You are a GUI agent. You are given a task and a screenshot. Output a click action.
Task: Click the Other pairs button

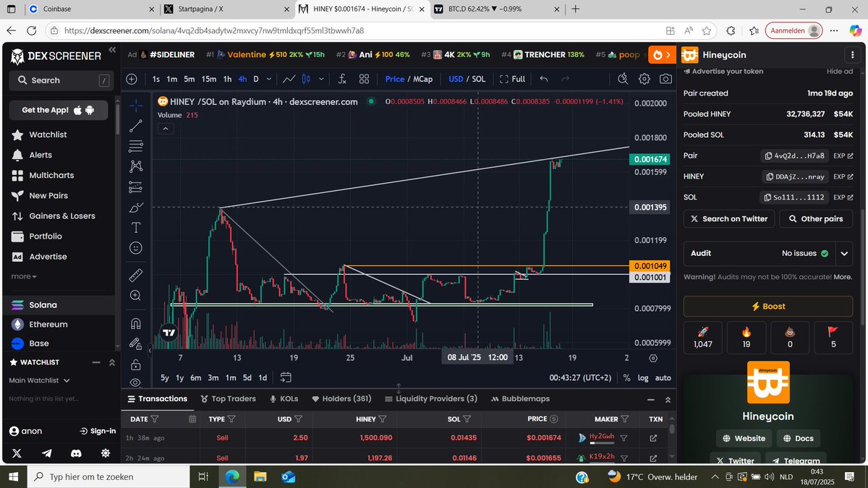pos(816,218)
